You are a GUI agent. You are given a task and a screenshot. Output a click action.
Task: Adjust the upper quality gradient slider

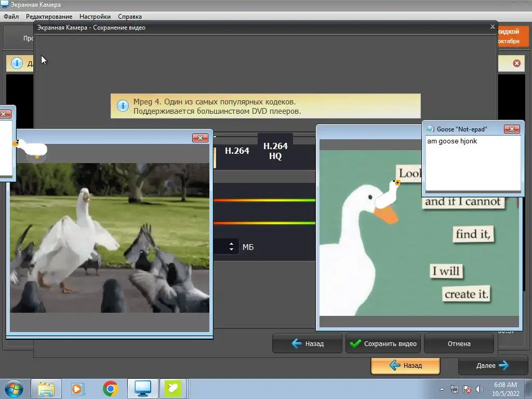(264, 200)
